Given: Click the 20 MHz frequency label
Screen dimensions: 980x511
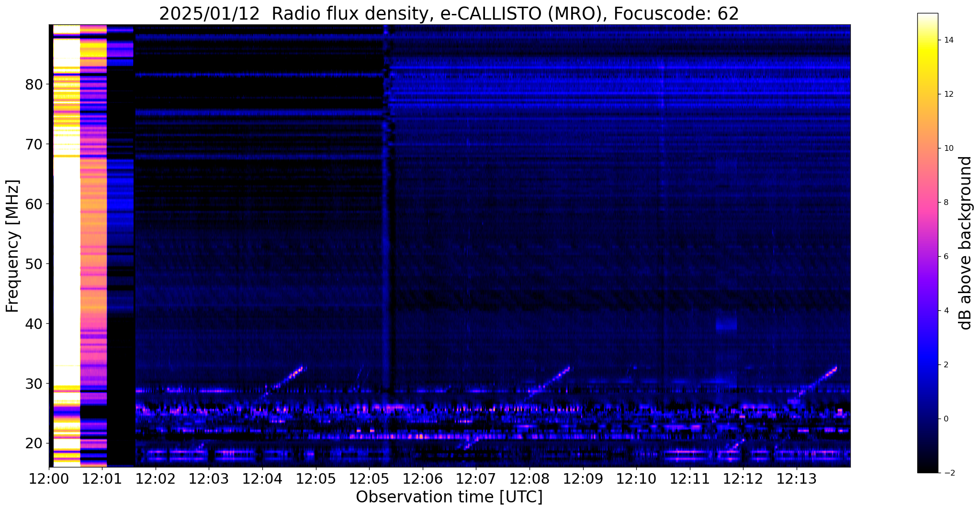Looking at the screenshot, I should pyautogui.click(x=34, y=443).
